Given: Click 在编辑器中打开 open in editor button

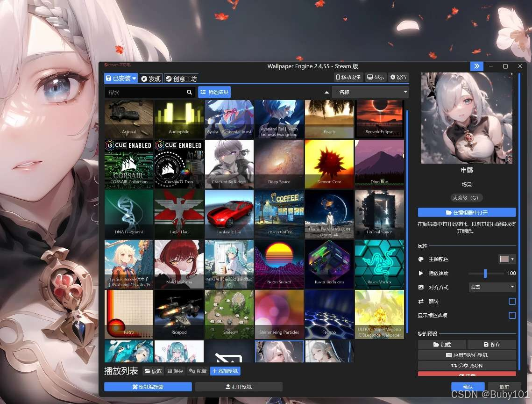Looking at the screenshot, I should 467,212.
